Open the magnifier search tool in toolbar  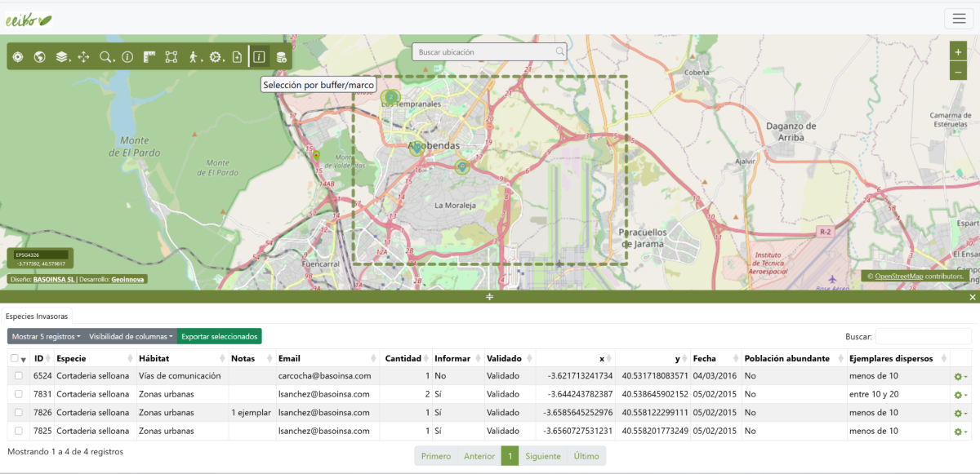point(105,57)
